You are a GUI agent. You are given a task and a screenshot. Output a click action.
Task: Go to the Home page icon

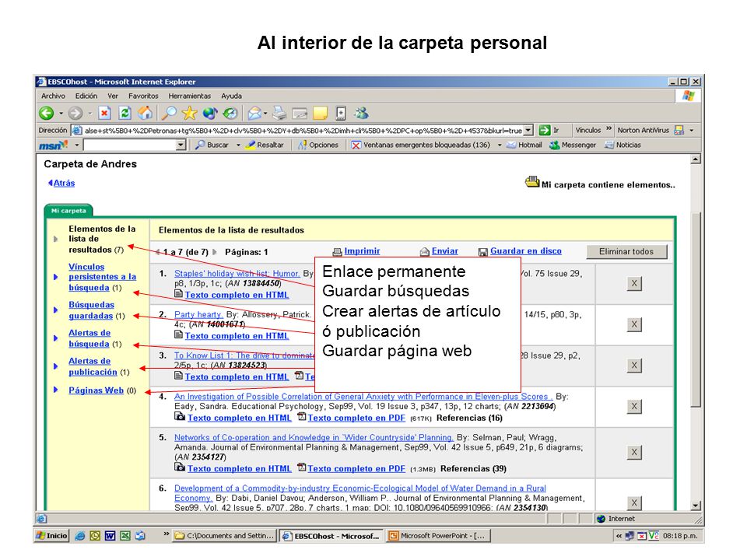(146, 114)
